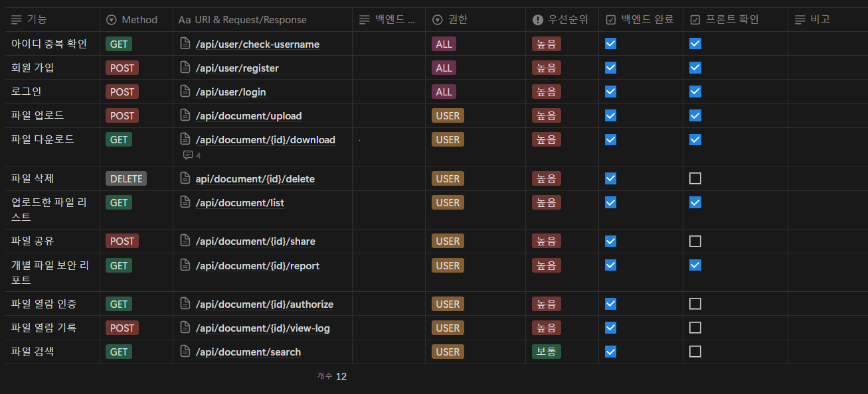Viewport: 868px width, 394px height.
Task: Open the 백엔드 완료 column header
Action: [x=641, y=20]
